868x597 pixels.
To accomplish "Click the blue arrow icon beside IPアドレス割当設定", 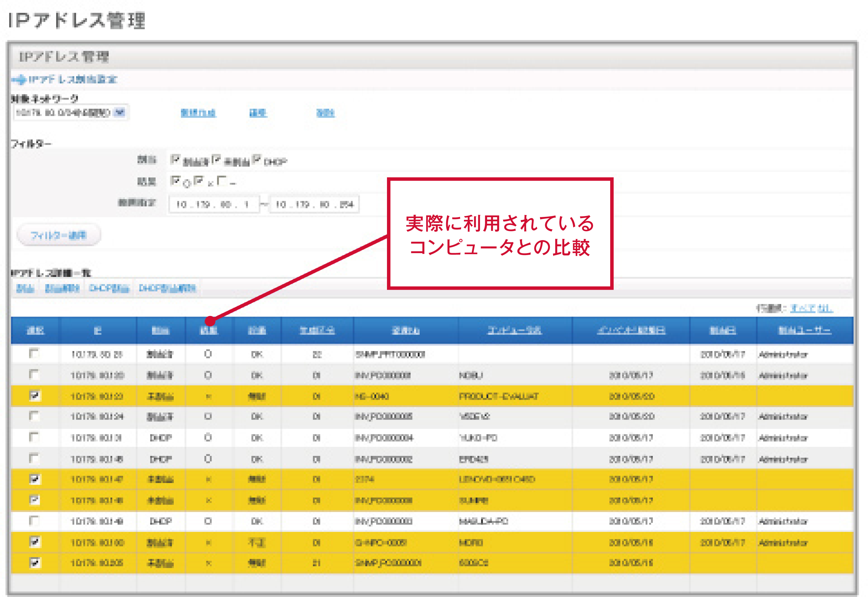I will (19, 79).
